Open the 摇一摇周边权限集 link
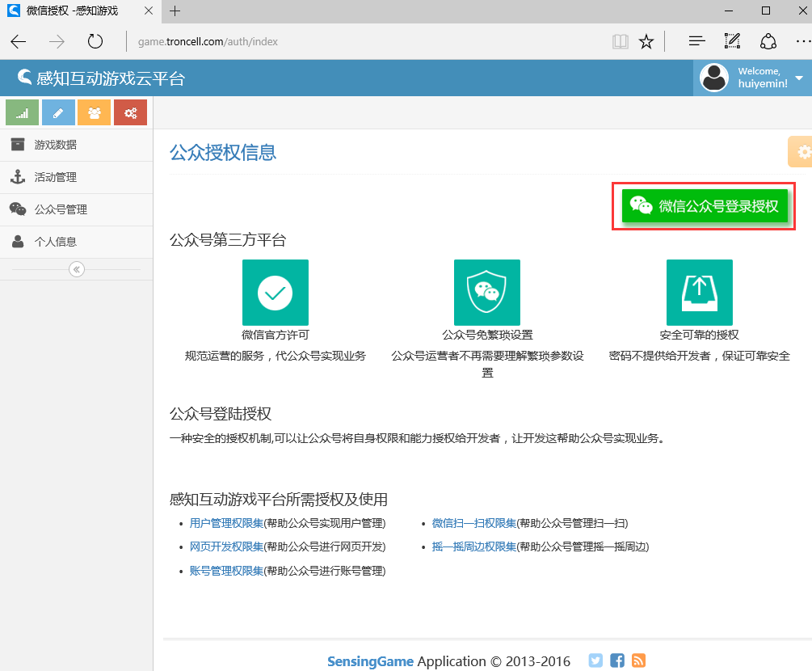Viewport: 812px width, 671px height. point(474,547)
